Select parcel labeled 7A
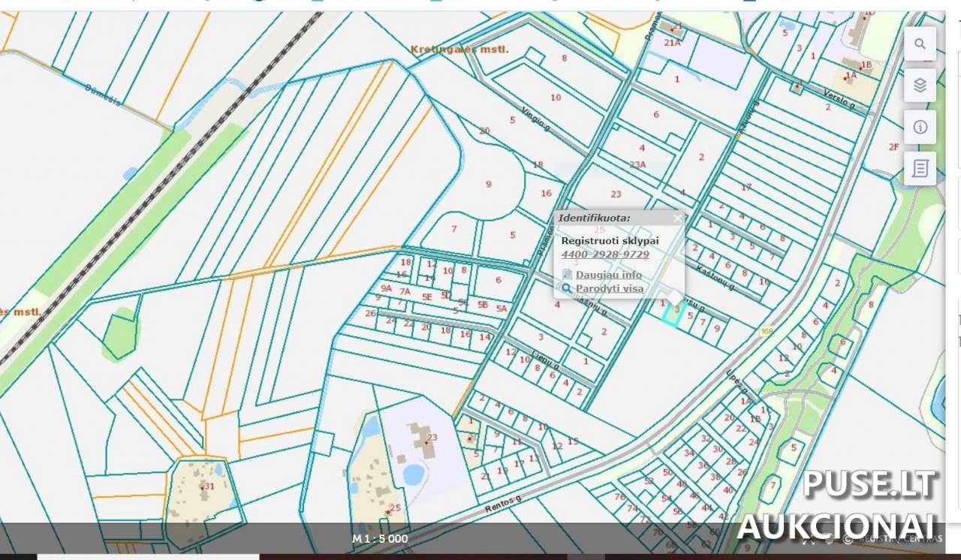The image size is (961, 560). pos(405,291)
